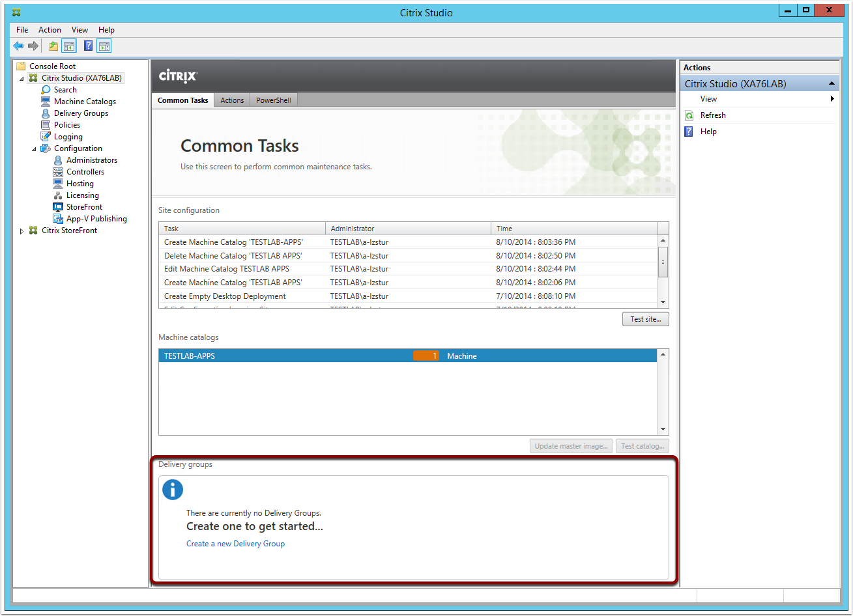Open the View menu
Viewport: 853px width, 616px height.
coord(80,30)
